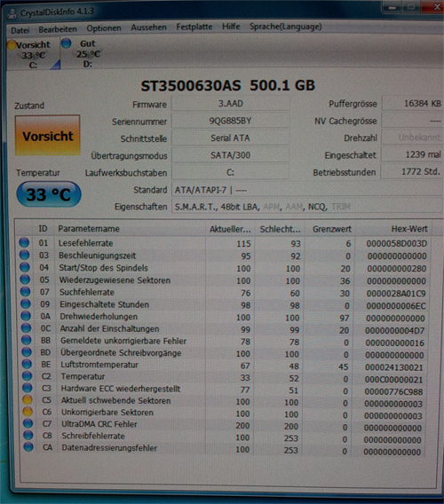The image size is (444, 504).
Task: Click yellow warning icon for Unkorrigierbare Sektoren
Action: (28, 412)
